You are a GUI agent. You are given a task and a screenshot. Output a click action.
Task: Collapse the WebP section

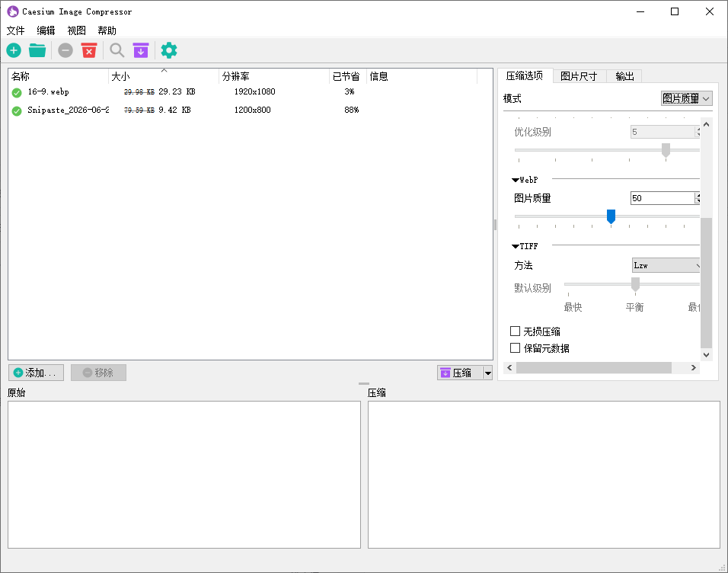(x=516, y=180)
